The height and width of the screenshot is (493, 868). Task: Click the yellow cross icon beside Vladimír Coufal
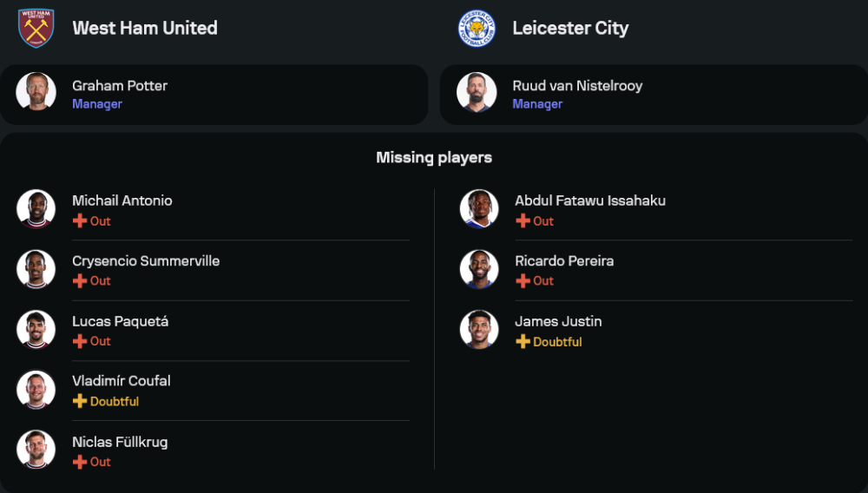(x=80, y=402)
